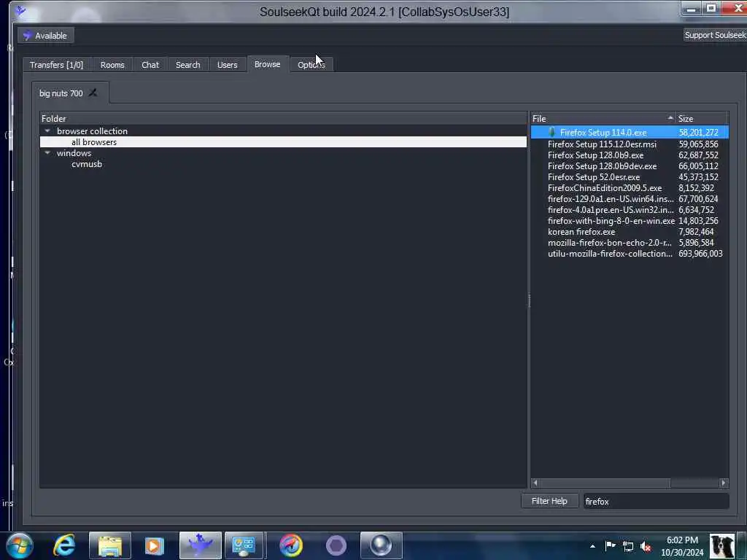Click the Available status button
This screenshot has height=560, width=747.
point(46,36)
